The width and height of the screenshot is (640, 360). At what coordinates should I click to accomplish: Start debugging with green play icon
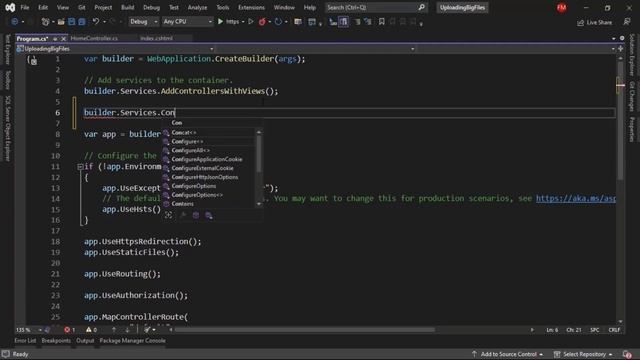tap(220, 22)
